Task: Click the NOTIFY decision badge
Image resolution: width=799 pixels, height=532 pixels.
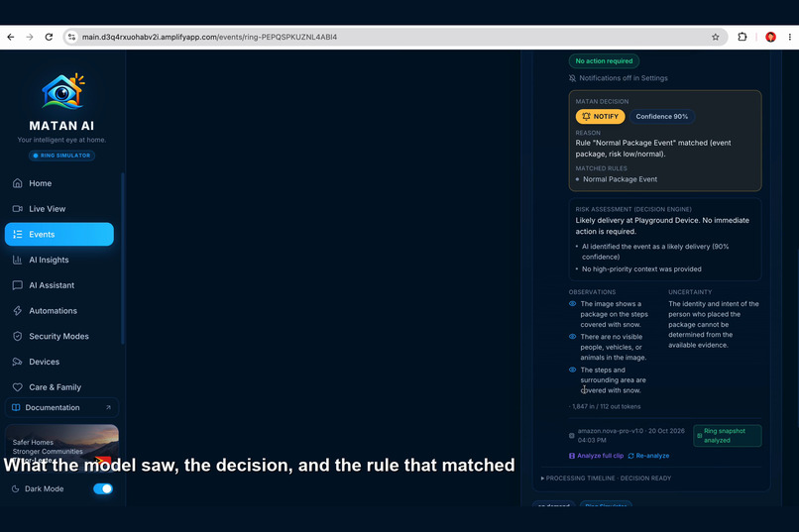Action: point(600,117)
